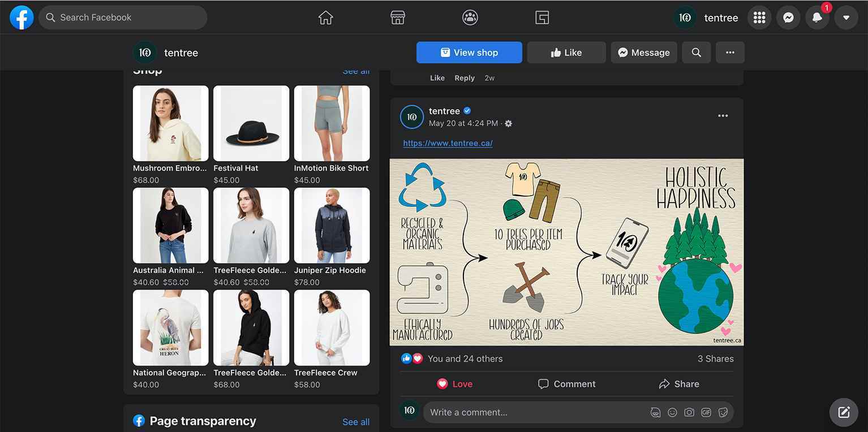The height and width of the screenshot is (432, 868).
Task: Click the tentree name on the post header
Action: coord(444,111)
